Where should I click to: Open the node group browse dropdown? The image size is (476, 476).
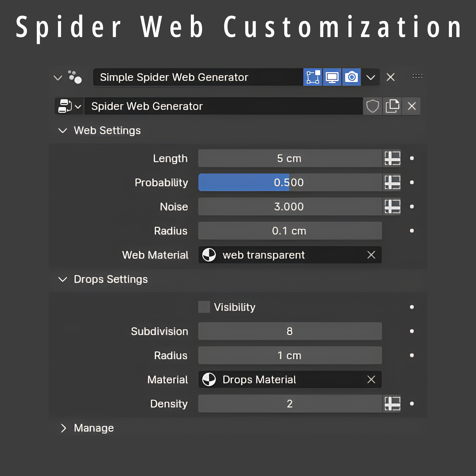click(x=69, y=106)
